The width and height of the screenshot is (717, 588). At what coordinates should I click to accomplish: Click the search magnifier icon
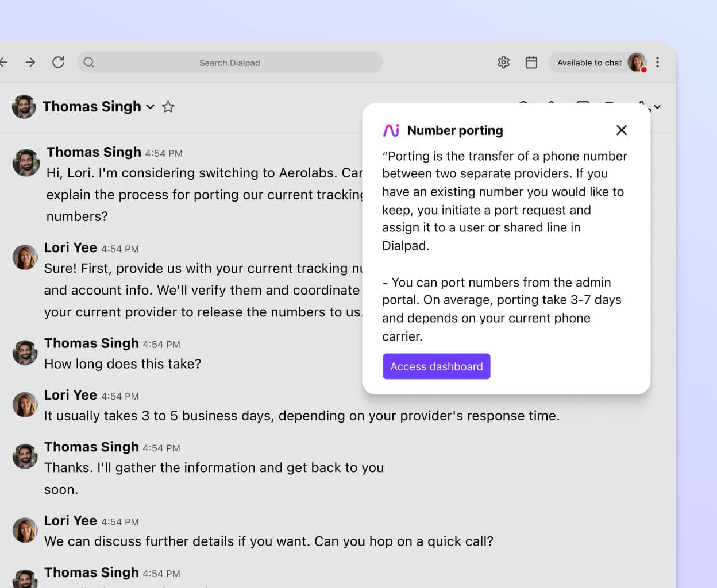click(89, 63)
